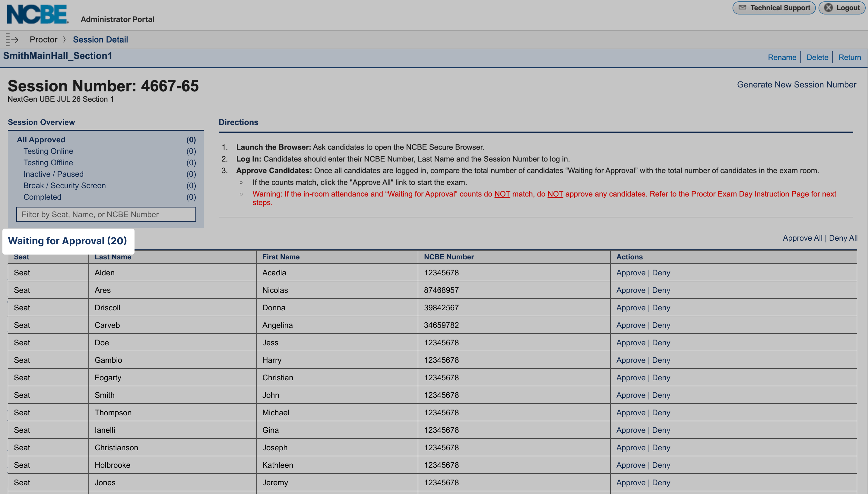
Task: Select Session Detail breadcrumb
Action: [x=100, y=40]
